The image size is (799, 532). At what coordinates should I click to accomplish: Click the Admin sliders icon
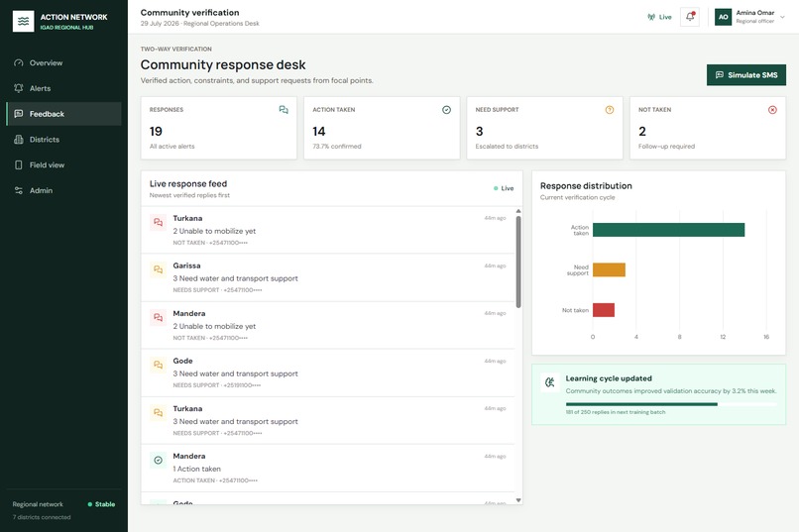point(19,190)
